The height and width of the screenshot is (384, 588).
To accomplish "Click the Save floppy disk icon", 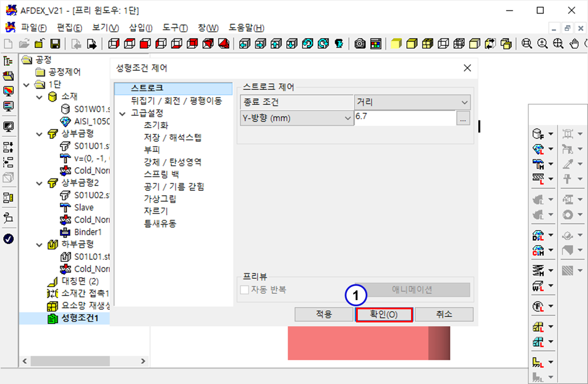I will point(55,44).
